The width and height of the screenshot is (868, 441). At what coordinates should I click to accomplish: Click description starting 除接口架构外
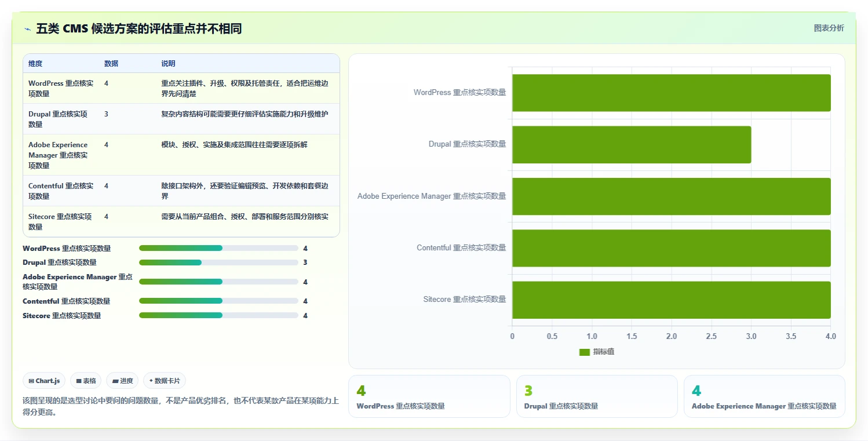point(245,191)
